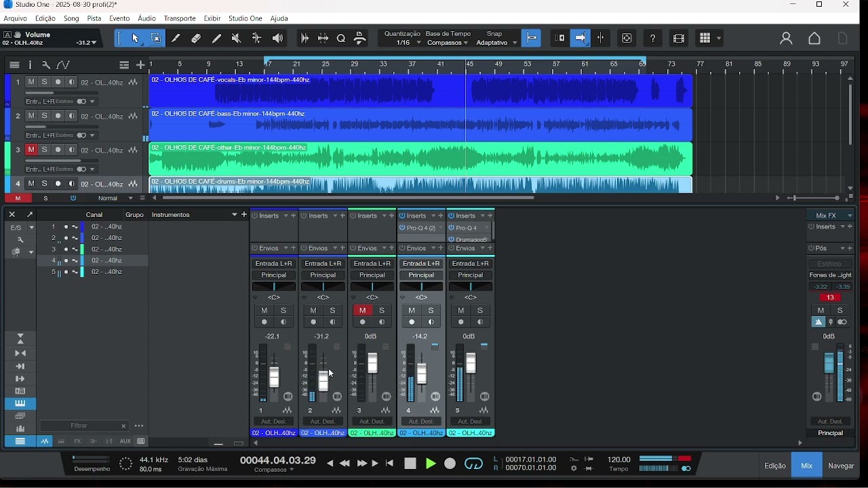Open the Transporte menu
868x488 pixels.
[180, 18]
